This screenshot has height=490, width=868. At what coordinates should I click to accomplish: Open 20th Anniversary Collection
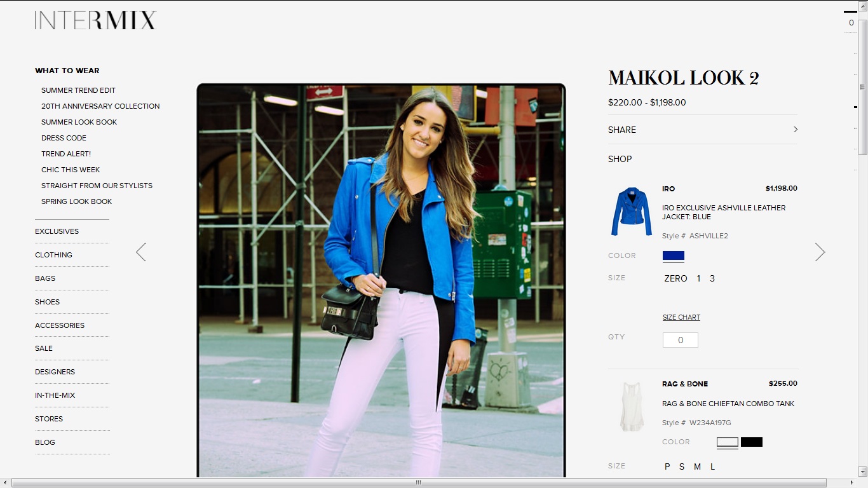tap(100, 106)
